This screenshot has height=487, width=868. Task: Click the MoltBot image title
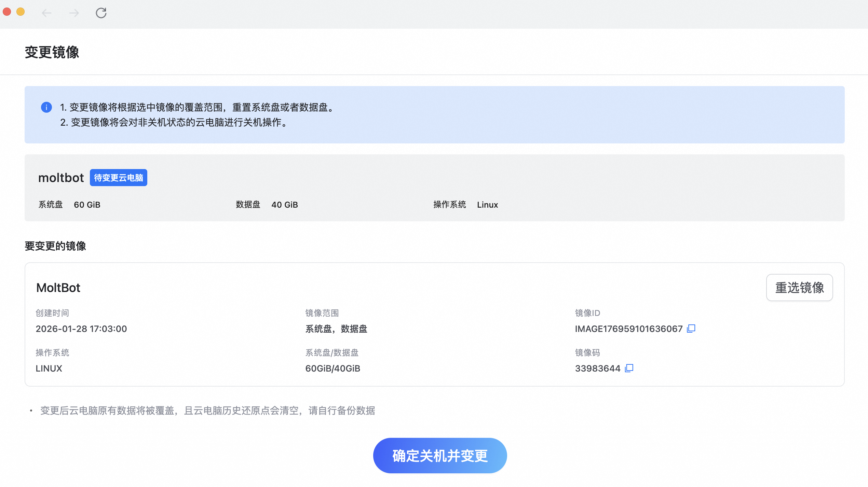click(58, 288)
